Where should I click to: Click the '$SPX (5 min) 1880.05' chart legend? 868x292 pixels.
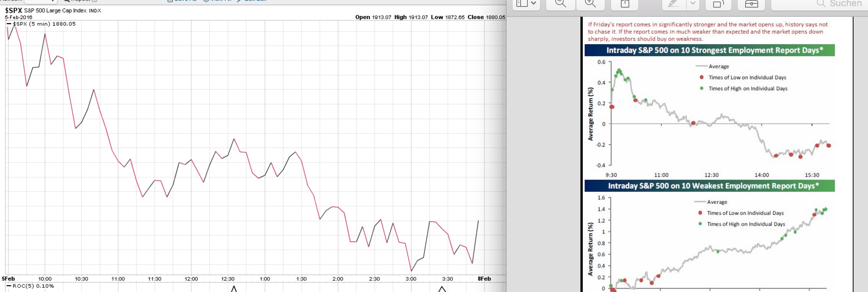pyautogui.click(x=41, y=24)
